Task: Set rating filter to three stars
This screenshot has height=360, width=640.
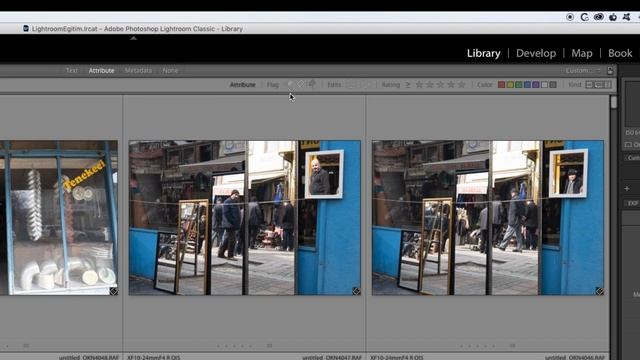Action: (440, 84)
